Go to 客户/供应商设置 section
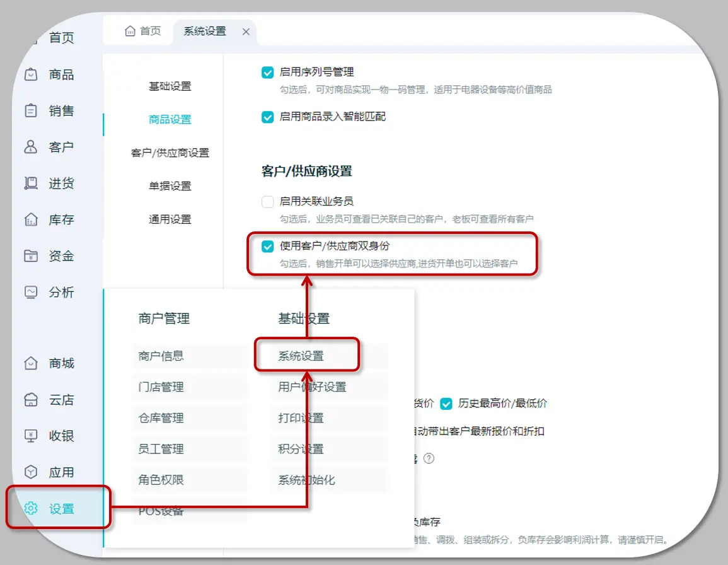728x565 pixels. tap(170, 153)
